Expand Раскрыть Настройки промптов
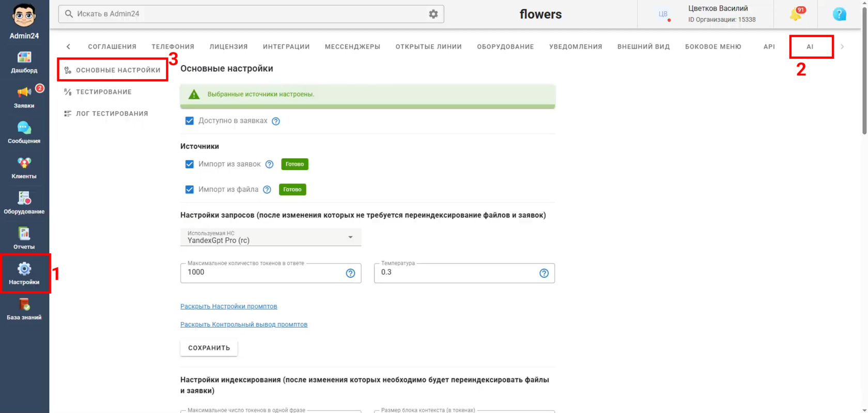Image resolution: width=868 pixels, height=413 pixels. click(x=228, y=307)
